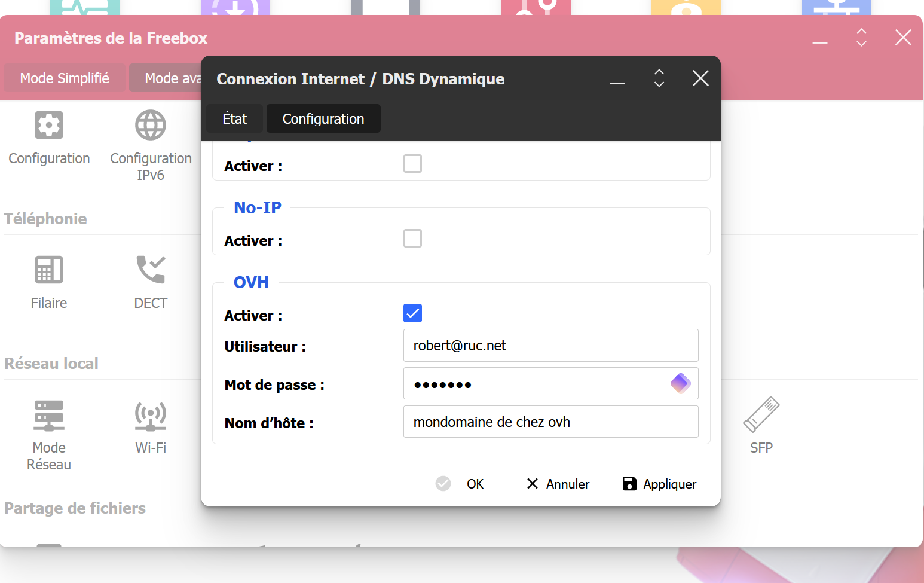Switch to the État tab
Image resolution: width=924 pixels, height=583 pixels.
click(x=234, y=119)
